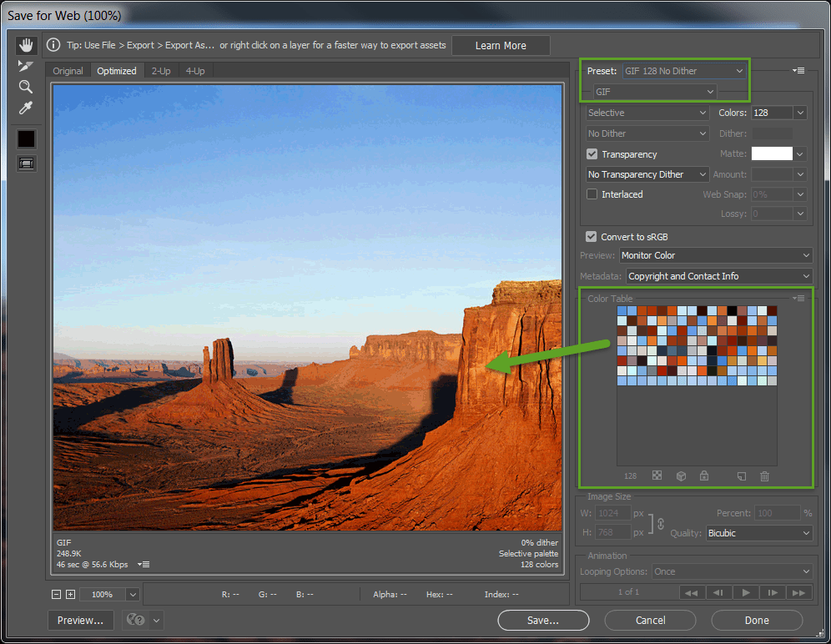Switch to the 4-Up tab
This screenshot has width=831, height=644.
[x=194, y=71]
